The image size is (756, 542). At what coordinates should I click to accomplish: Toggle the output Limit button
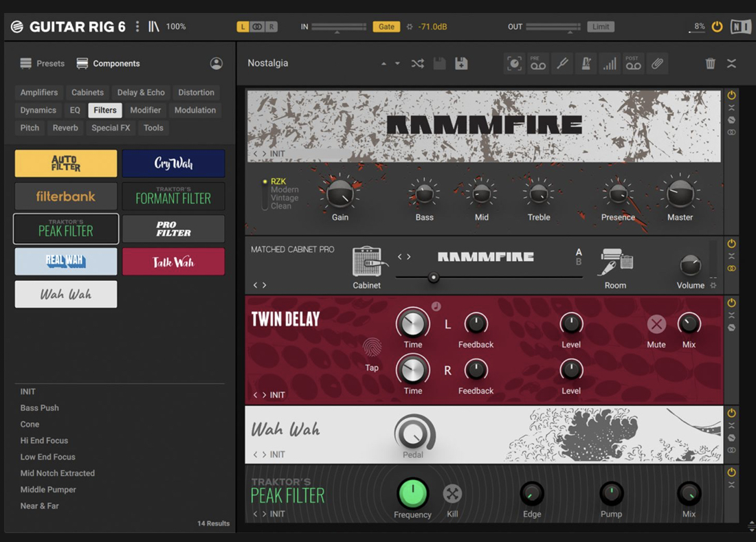coord(601,27)
